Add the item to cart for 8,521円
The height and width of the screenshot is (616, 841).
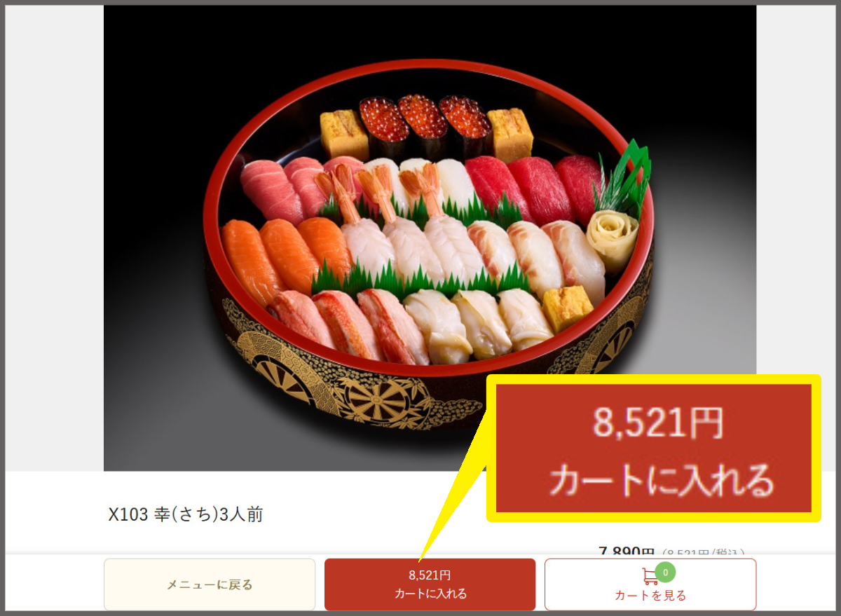click(x=430, y=584)
